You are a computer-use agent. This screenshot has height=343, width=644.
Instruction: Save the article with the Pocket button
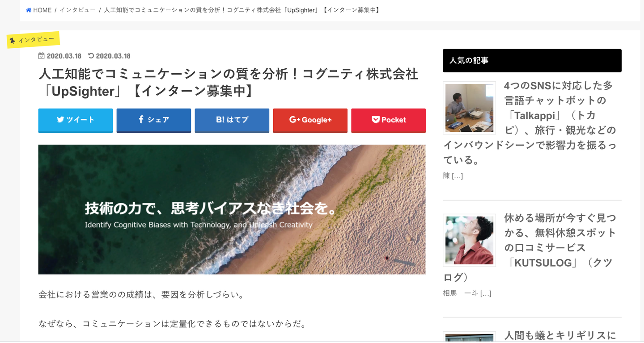click(388, 120)
